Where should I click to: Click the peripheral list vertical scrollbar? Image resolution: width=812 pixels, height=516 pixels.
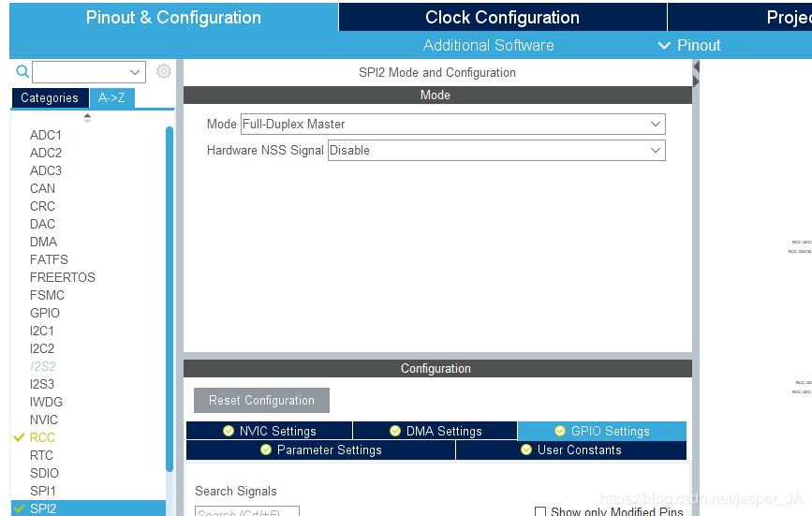coord(170,300)
